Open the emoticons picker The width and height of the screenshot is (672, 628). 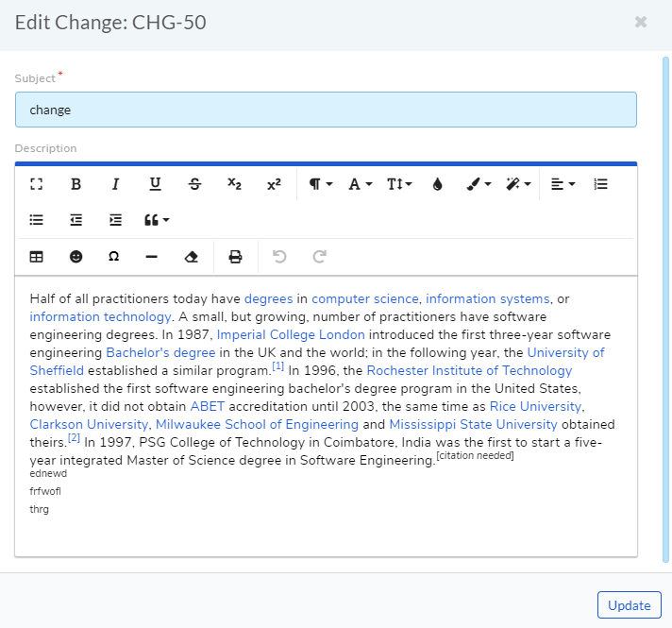tap(76, 257)
